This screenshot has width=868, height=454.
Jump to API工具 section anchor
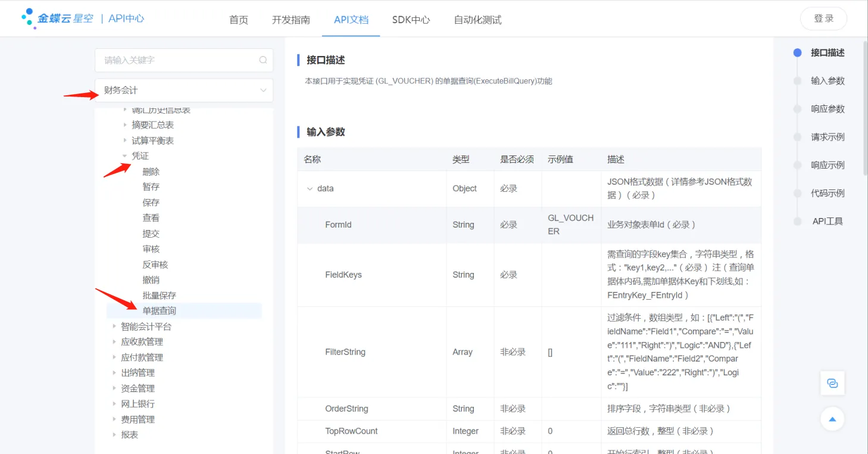click(x=828, y=221)
